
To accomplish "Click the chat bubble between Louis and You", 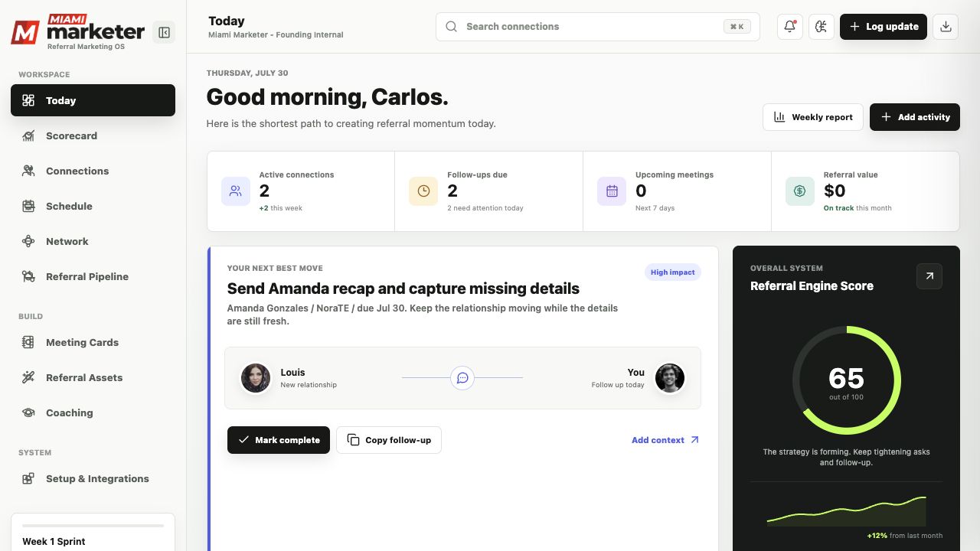I will pyautogui.click(x=462, y=377).
